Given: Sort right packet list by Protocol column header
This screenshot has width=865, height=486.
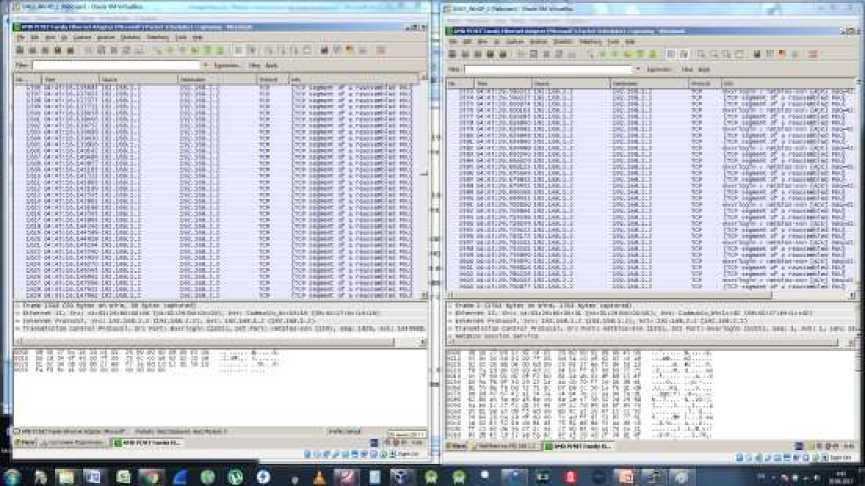Looking at the screenshot, I should pyautogui.click(x=705, y=83).
